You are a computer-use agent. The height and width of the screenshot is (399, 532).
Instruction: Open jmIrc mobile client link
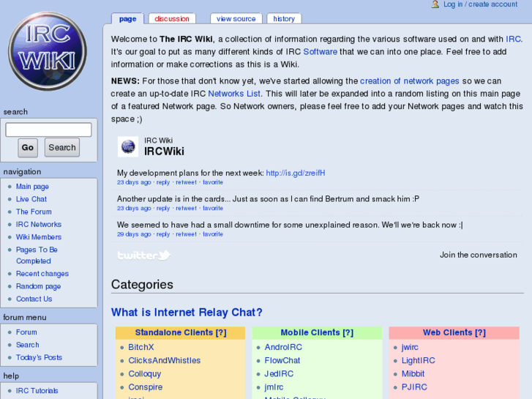pos(274,387)
